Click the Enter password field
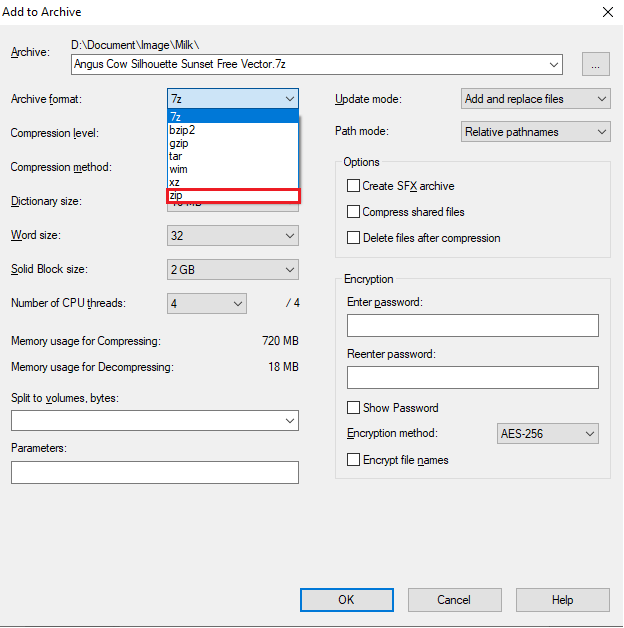 (x=472, y=326)
